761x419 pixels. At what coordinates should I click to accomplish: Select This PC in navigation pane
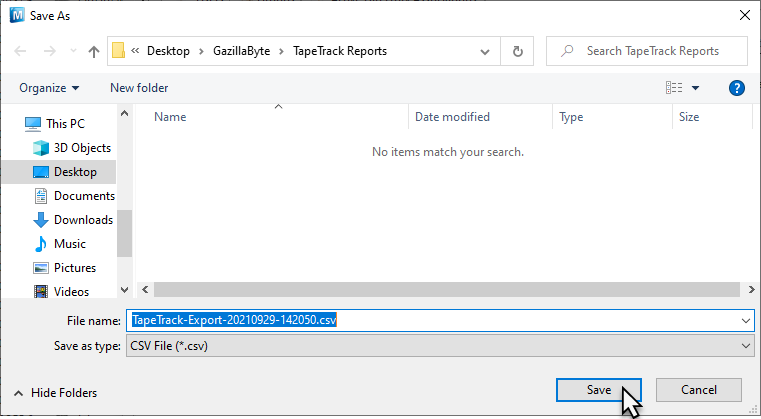click(x=66, y=124)
